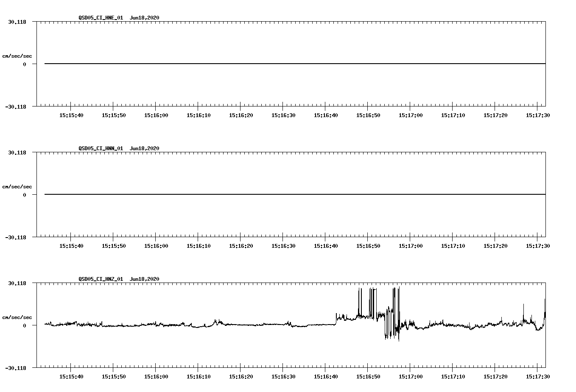The height and width of the screenshot is (392, 576).
Task: Click the -30.118 lower limit on HNN plot
Action: point(16,237)
